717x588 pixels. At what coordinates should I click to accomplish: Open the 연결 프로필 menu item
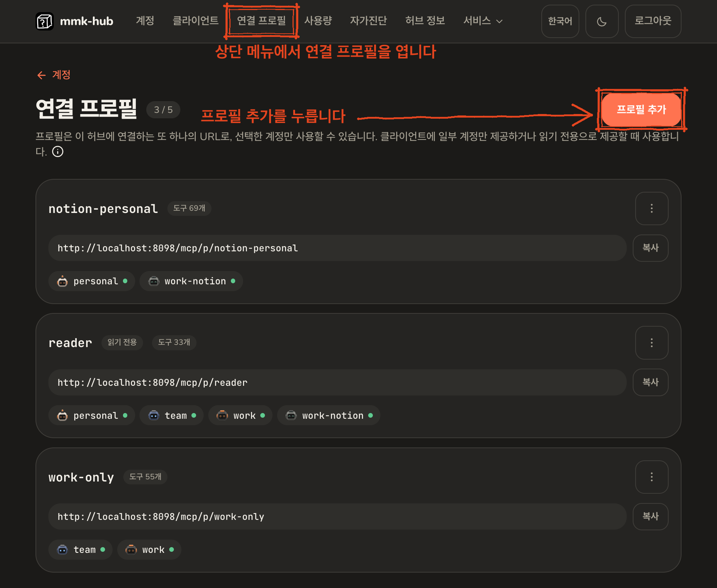pos(261,21)
